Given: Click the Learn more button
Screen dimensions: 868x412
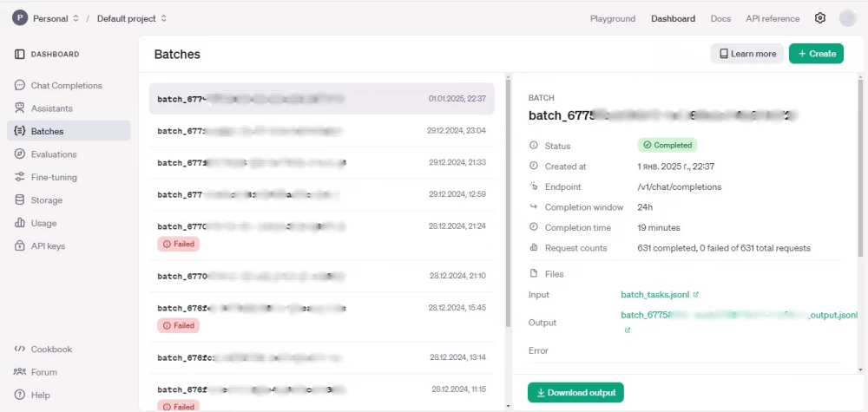Looking at the screenshot, I should 746,54.
